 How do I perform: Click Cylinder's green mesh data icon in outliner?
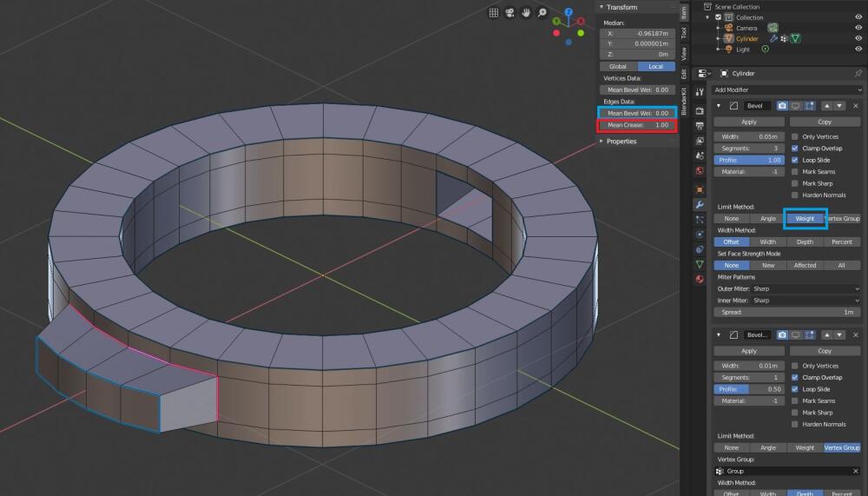795,38
